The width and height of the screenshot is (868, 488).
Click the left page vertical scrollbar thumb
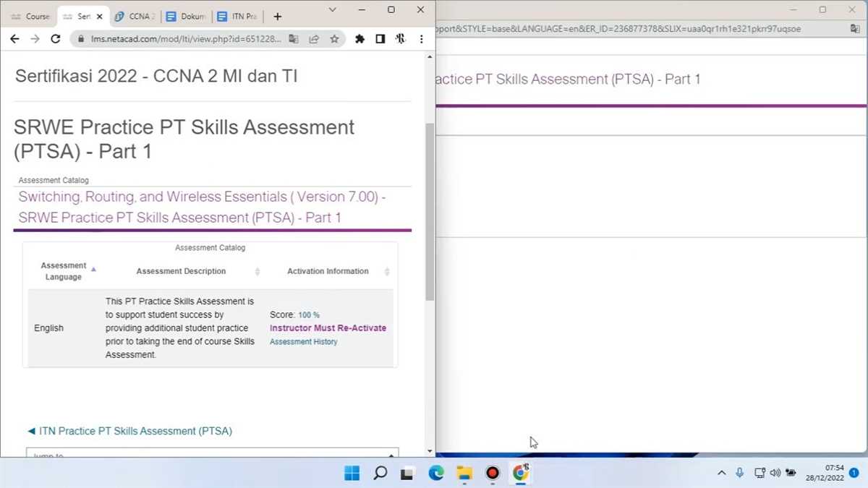430,211
